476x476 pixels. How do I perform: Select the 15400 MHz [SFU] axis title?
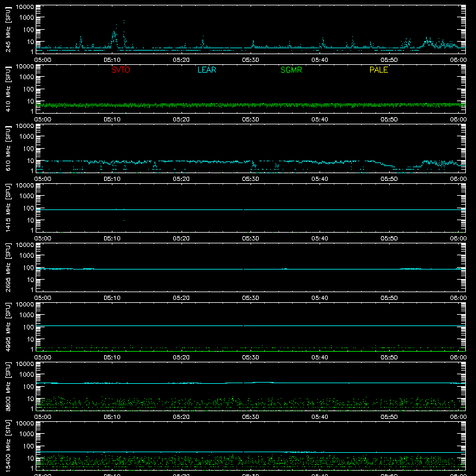8,446
